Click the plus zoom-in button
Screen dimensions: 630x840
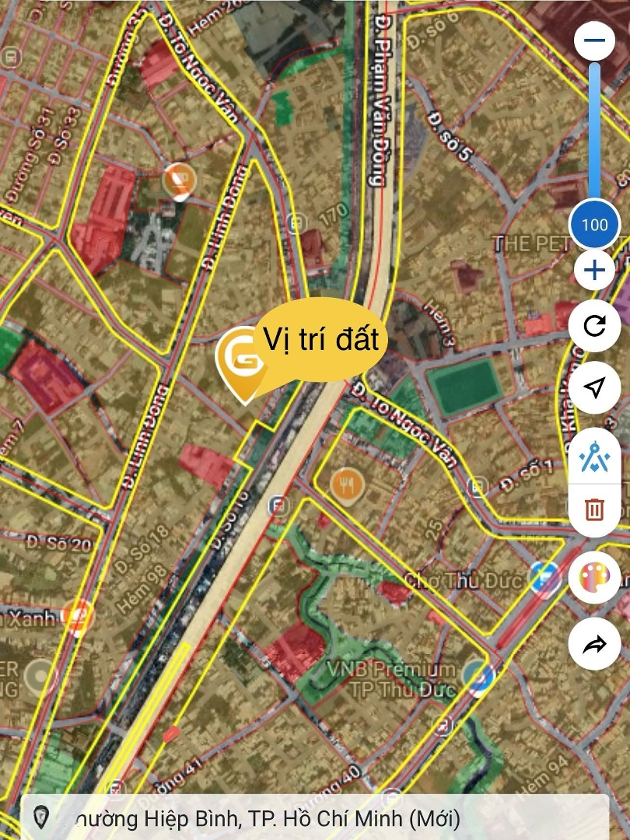594,270
